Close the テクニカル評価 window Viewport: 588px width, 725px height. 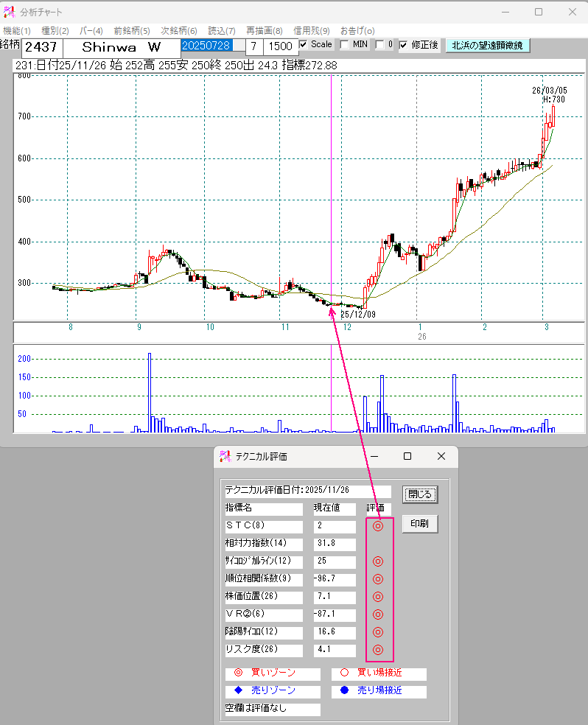[441, 456]
